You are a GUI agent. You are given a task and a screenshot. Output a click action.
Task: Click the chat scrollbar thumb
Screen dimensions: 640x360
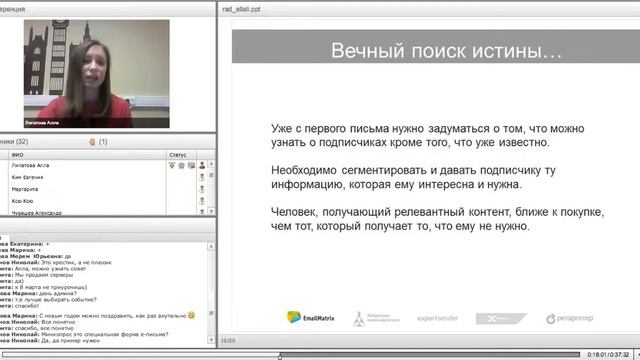point(211,313)
